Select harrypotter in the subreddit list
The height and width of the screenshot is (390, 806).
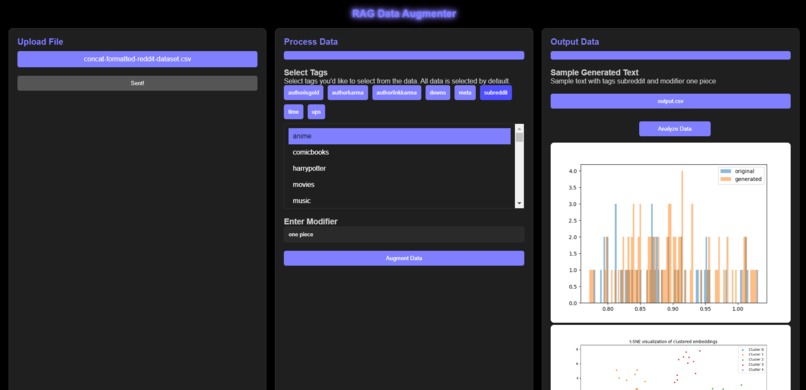pos(399,169)
